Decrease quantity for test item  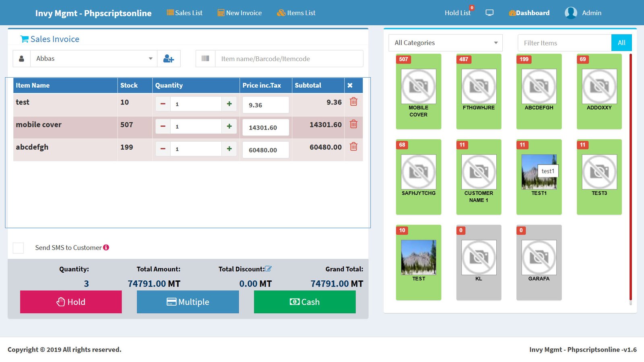coord(163,104)
